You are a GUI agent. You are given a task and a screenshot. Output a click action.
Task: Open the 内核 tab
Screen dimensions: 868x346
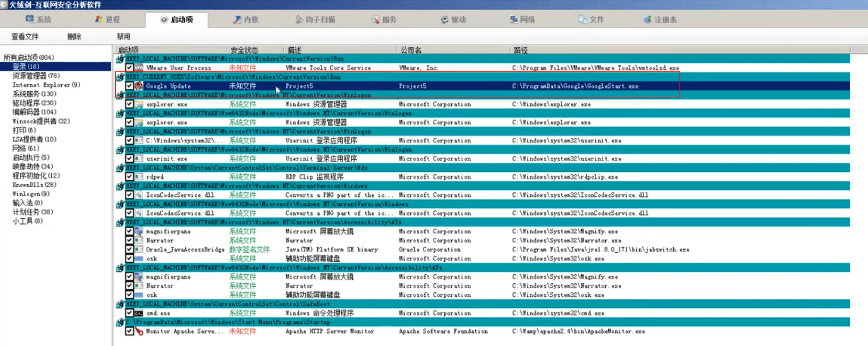tap(246, 19)
